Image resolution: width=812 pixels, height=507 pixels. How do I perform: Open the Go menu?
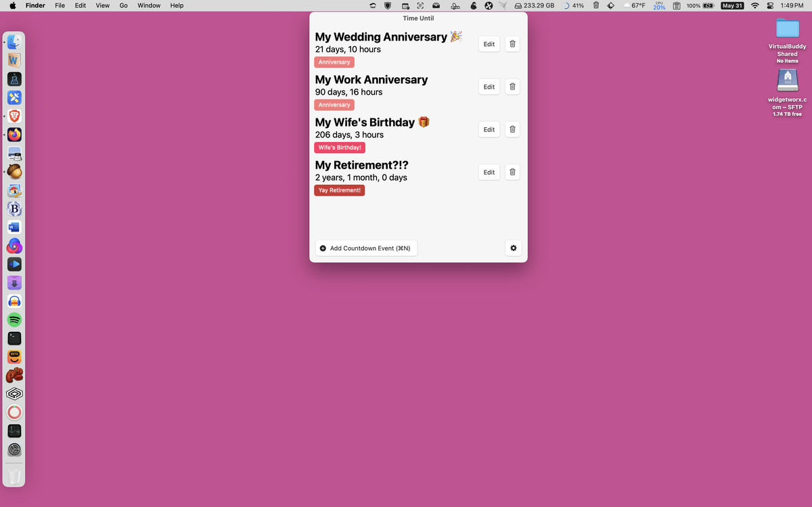pos(123,5)
